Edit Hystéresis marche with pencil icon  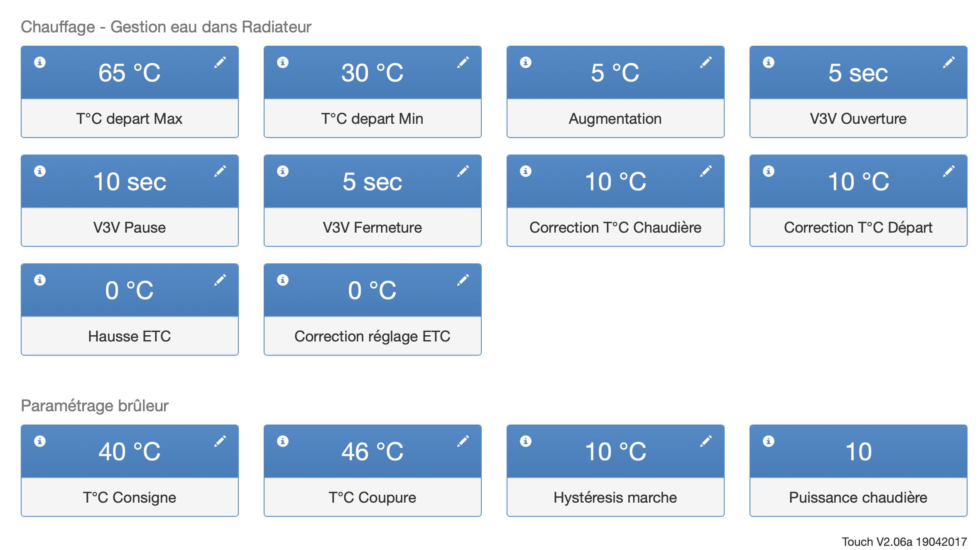tap(706, 441)
